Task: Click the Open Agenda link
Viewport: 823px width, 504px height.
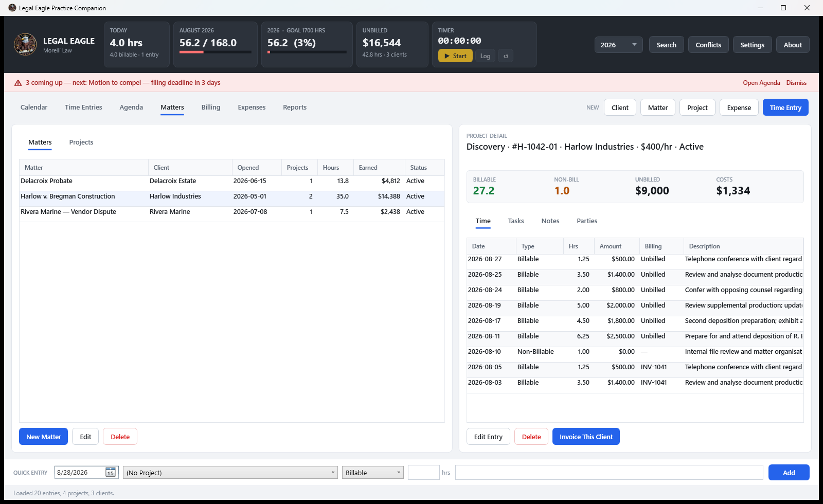Action: coord(761,83)
